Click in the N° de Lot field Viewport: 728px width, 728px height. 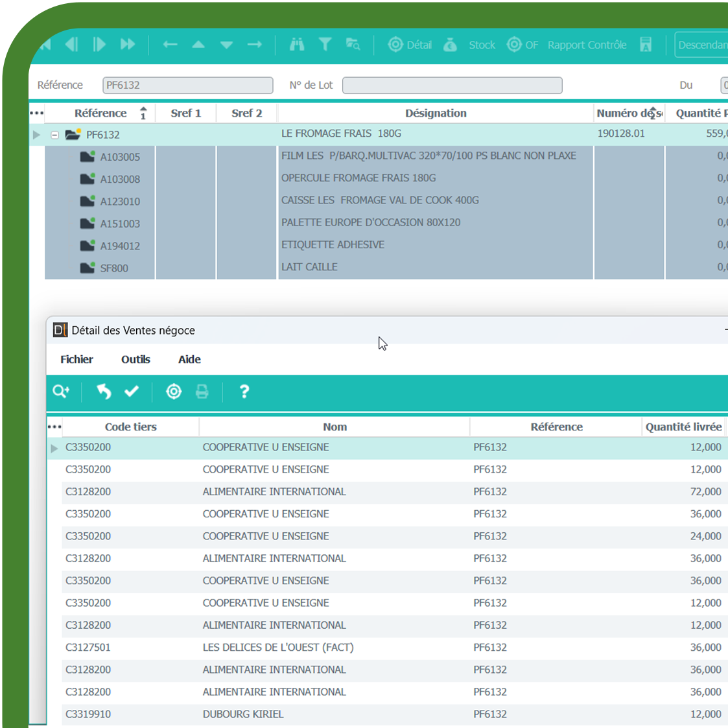(x=452, y=85)
